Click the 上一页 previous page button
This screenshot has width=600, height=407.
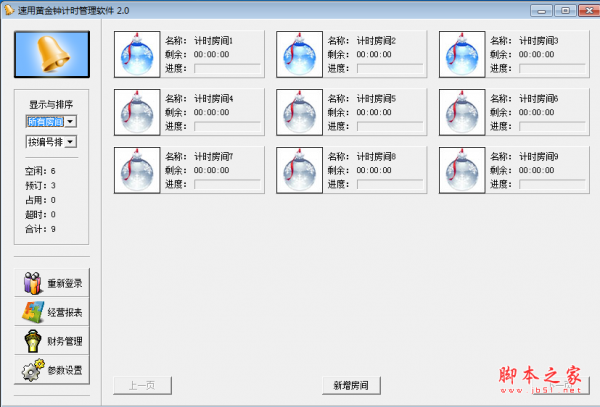click(142, 386)
